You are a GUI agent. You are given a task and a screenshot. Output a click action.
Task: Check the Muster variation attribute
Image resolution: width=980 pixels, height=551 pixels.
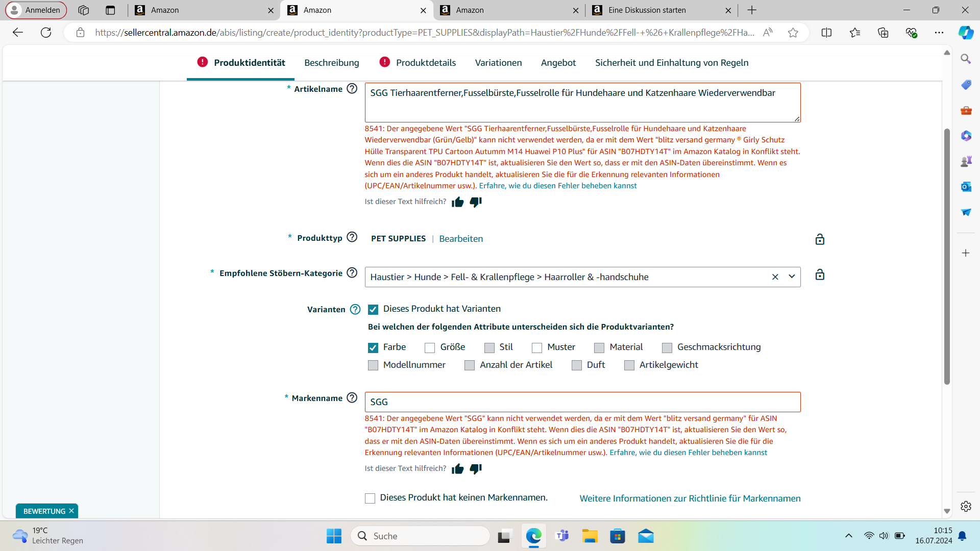pos(537,348)
